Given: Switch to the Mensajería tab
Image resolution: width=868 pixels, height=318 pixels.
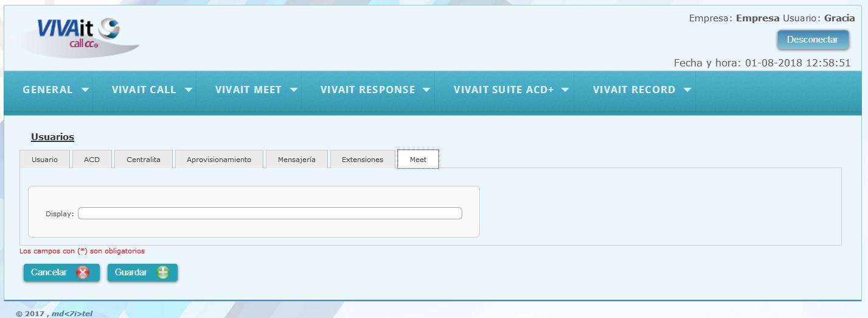Looking at the screenshot, I should pos(297,159).
